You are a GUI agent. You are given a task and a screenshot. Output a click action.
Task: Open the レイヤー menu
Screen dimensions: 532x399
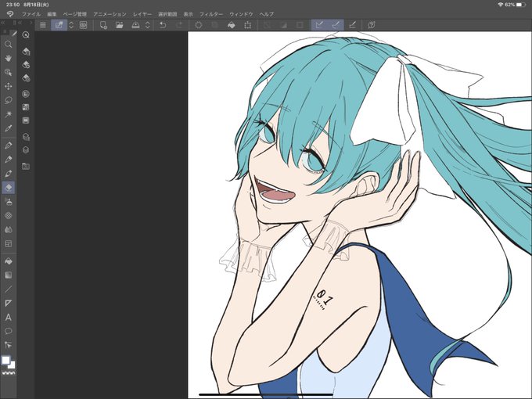[x=142, y=14]
